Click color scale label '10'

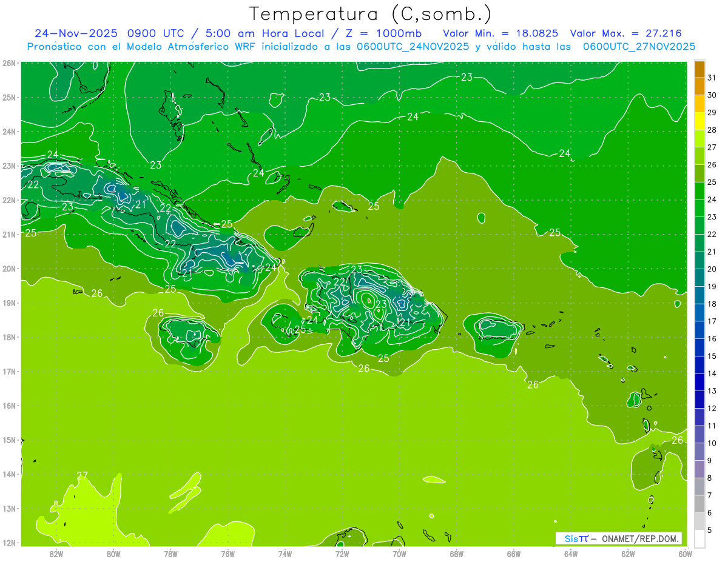coord(712,443)
